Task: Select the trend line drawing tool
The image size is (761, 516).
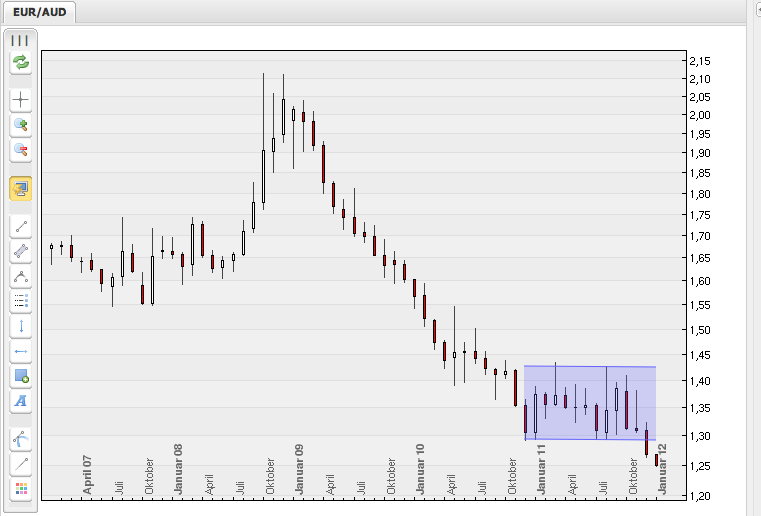Action: [x=20, y=227]
